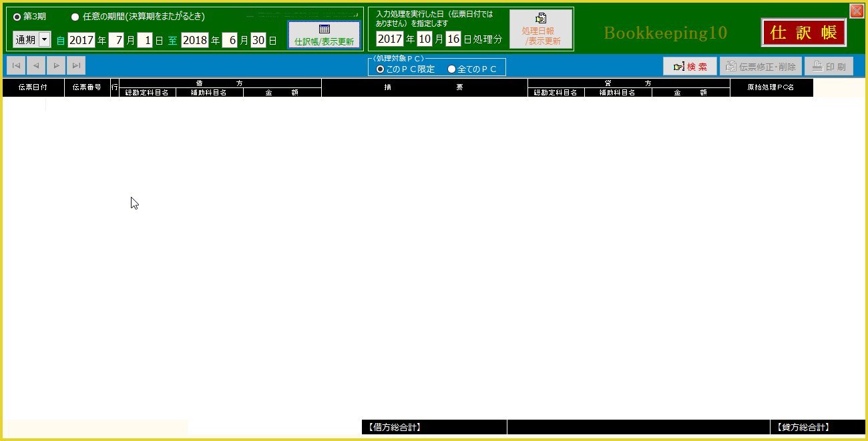Go to next record navigation arrow
868x441 pixels.
point(56,65)
